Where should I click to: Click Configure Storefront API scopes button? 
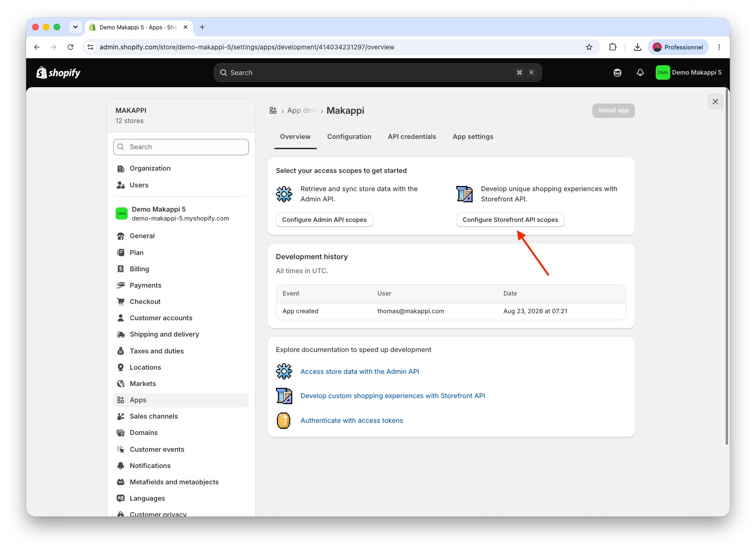point(510,220)
